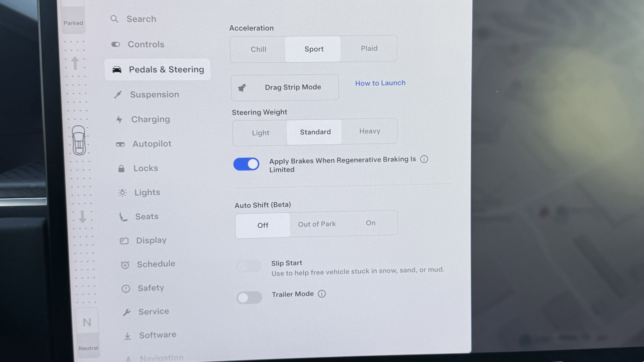The height and width of the screenshot is (362, 644).
Task: Open the Suspension settings menu
Action: tap(154, 95)
